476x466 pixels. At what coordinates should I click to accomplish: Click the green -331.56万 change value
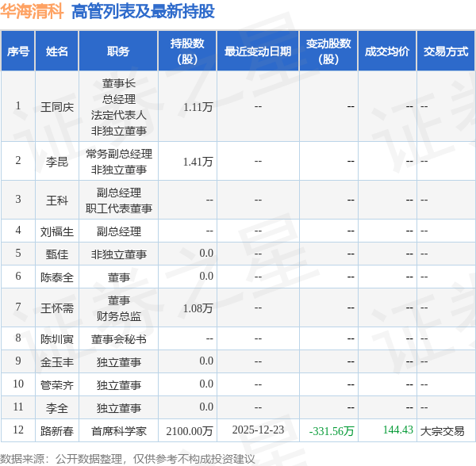click(332, 430)
